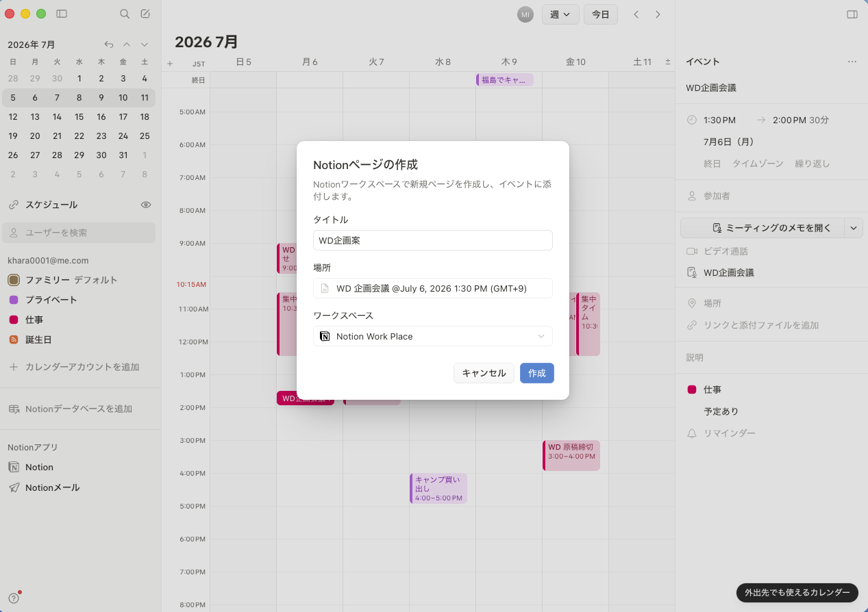
Task: Click the help question mark icon
Action: 14,598
